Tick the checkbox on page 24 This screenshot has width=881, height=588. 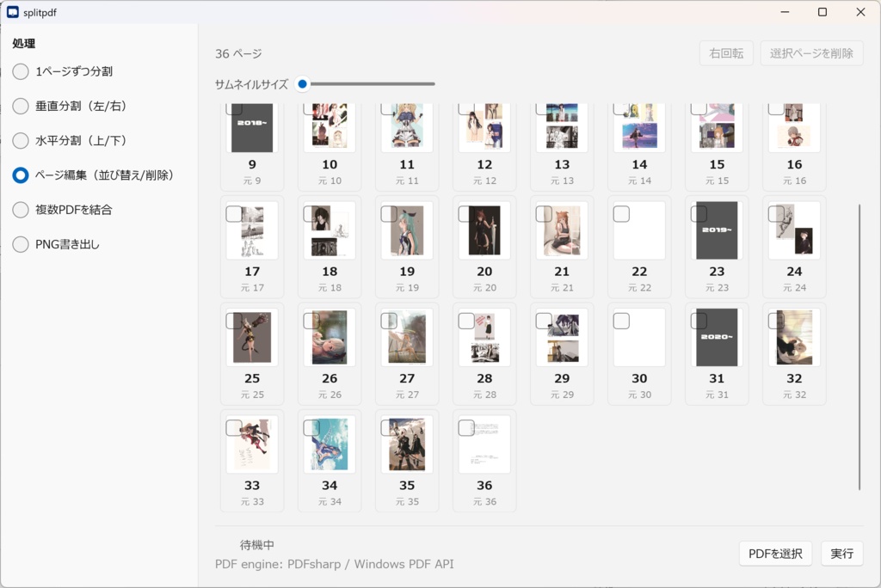[777, 214]
